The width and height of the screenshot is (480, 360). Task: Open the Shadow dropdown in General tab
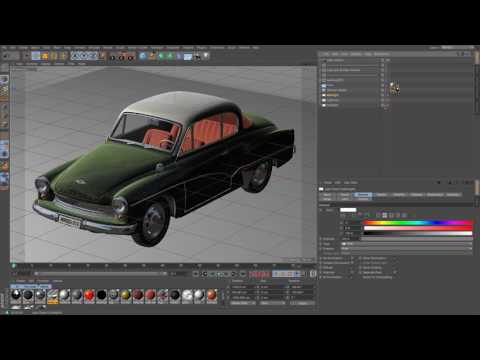pos(406,248)
